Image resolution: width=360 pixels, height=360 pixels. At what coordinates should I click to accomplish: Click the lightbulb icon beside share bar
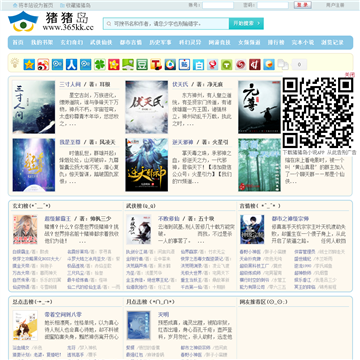pyautogui.click(x=15, y=63)
